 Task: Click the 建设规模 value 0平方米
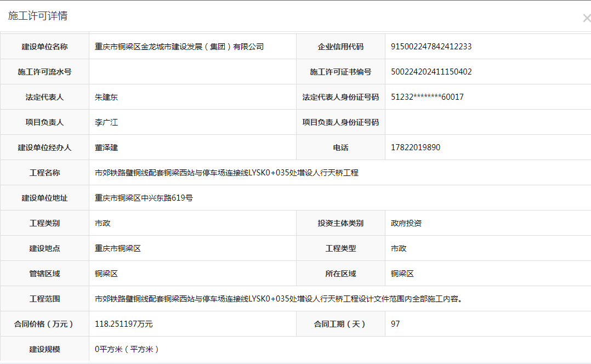(x=127, y=349)
